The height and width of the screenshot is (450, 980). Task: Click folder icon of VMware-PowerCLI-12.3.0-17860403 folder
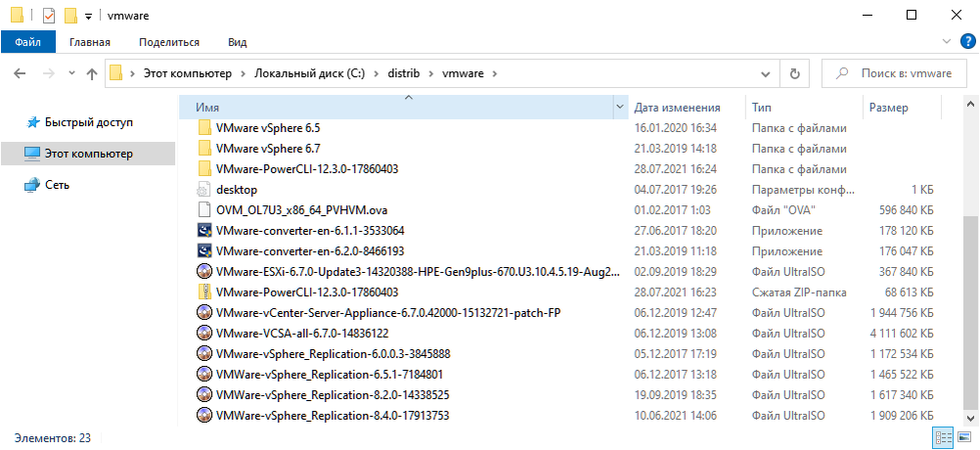click(204, 169)
